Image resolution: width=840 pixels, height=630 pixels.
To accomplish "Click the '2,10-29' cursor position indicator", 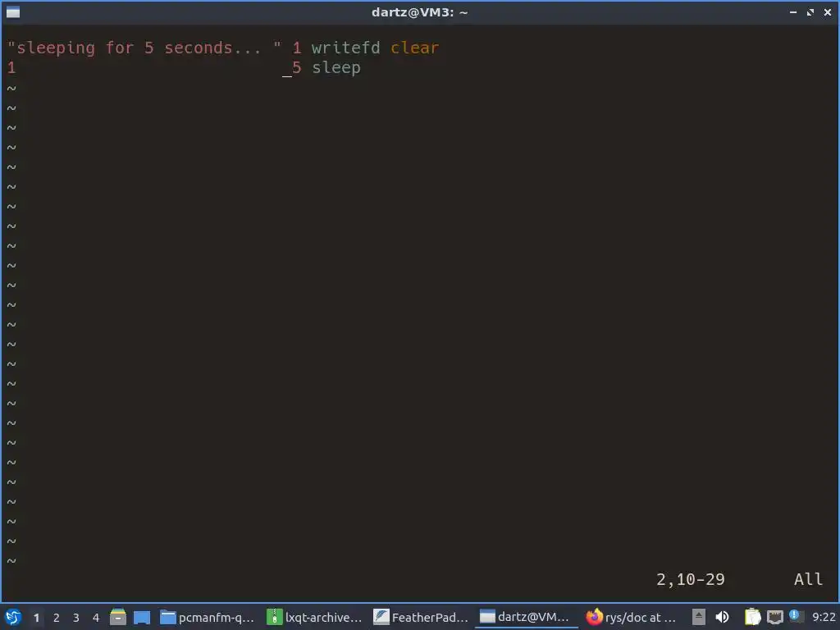I will click(691, 579).
